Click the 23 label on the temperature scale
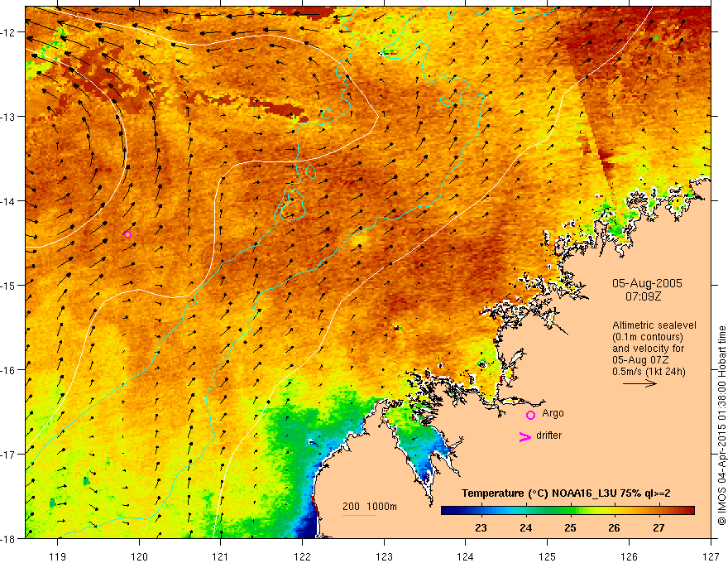 click(x=481, y=527)
